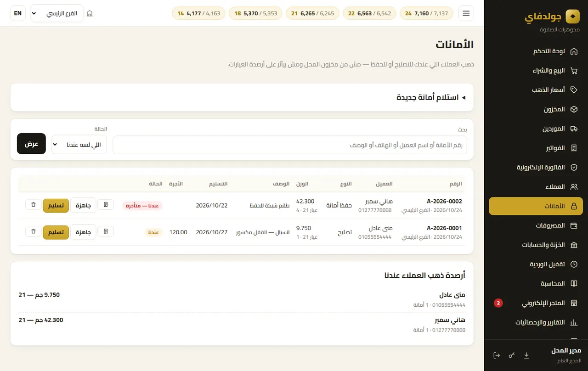Open الخزنة والحسابات in sidebar
The height and width of the screenshot is (371, 588).
(536, 245)
